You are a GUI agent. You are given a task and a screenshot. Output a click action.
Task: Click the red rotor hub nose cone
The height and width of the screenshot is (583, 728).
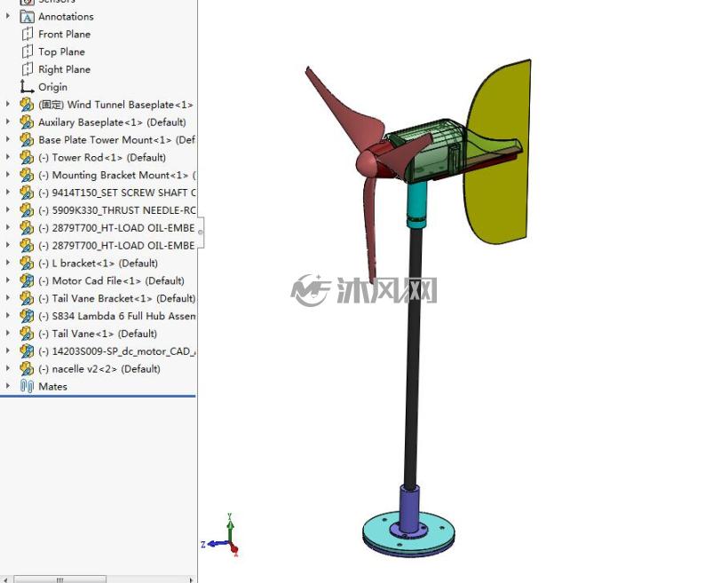coord(366,162)
